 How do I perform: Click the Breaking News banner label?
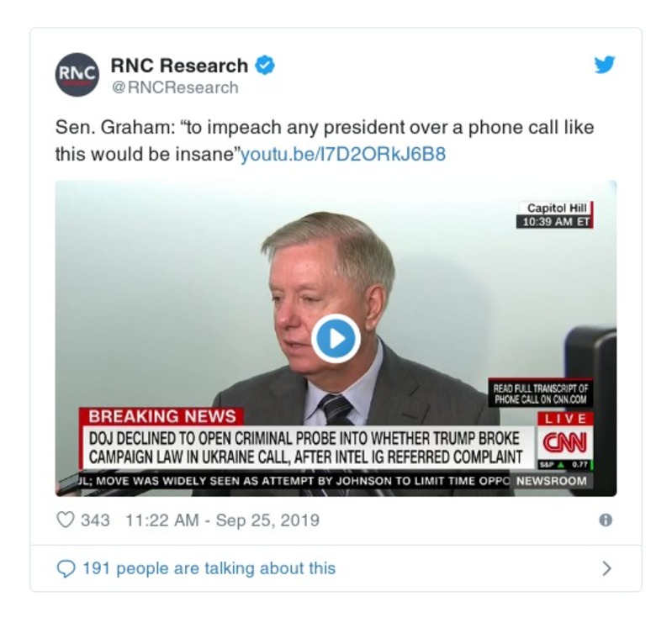coord(162,416)
